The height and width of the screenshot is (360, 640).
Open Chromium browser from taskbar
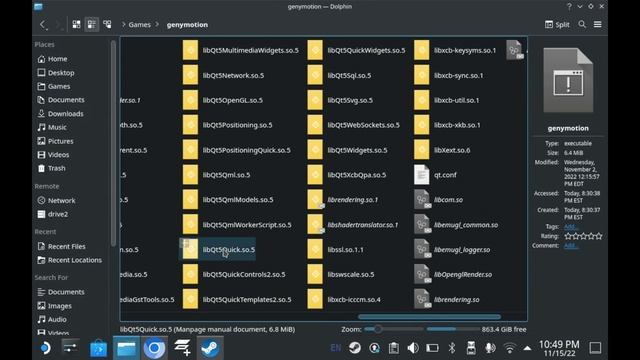(154, 348)
